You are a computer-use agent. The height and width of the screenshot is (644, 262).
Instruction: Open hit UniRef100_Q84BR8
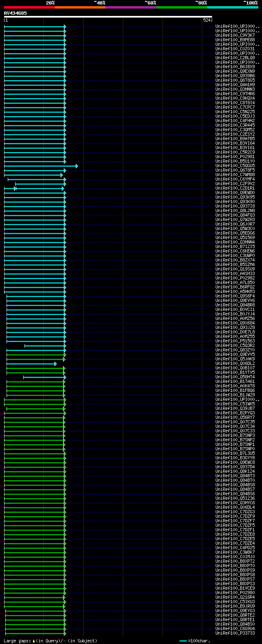pyautogui.click(x=235, y=305)
